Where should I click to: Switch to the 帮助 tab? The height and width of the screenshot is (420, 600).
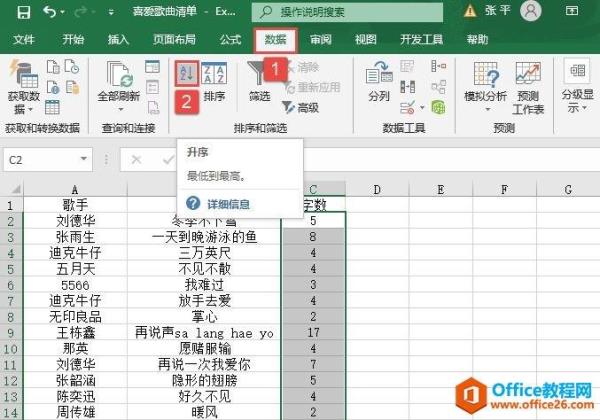pyautogui.click(x=477, y=39)
